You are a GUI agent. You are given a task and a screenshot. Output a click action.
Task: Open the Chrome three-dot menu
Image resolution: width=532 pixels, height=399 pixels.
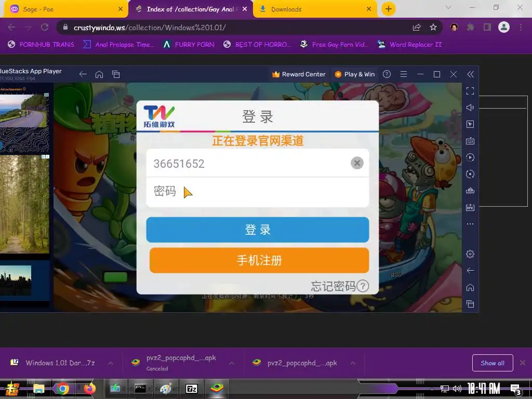[x=521, y=28]
